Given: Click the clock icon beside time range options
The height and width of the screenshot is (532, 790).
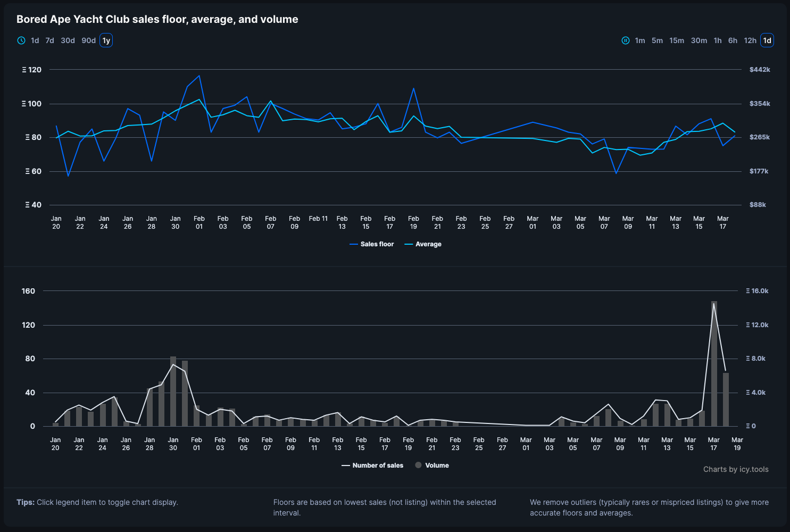Looking at the screenshot, I should pyautogui.click(x=21, y=40).
